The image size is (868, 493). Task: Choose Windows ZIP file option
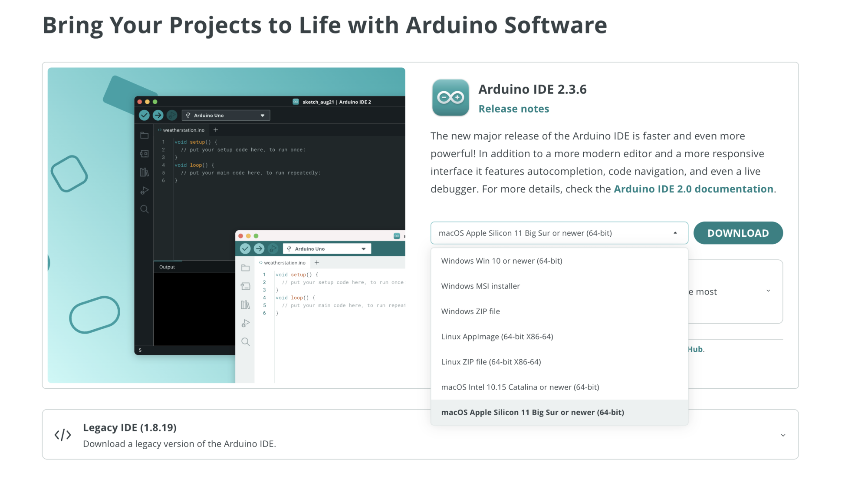click(x=559, y=311)
